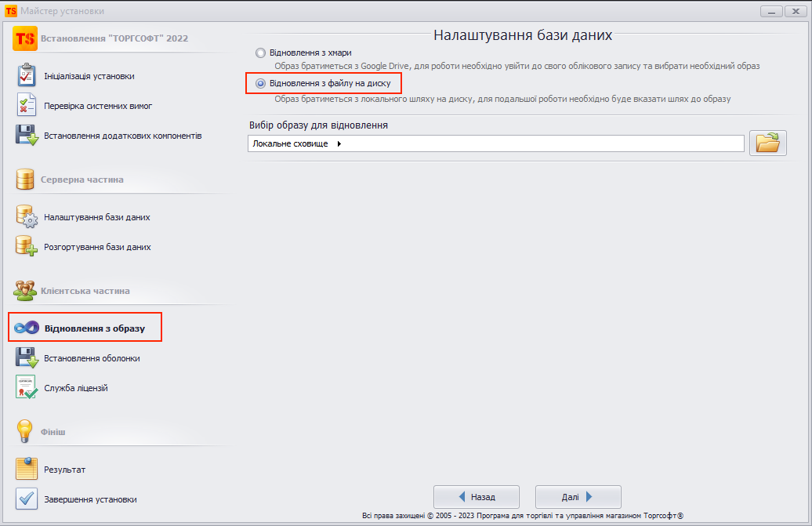The width and height of the screenshot is (812, 526).
Task: Click the Перевірка системних вимог checklist icon
Action: [26, 105]
